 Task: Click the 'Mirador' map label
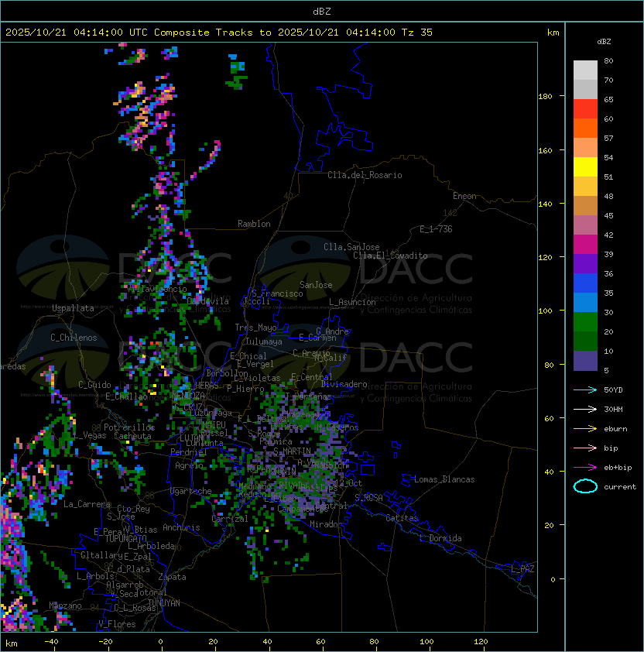[x=327, y=524]
